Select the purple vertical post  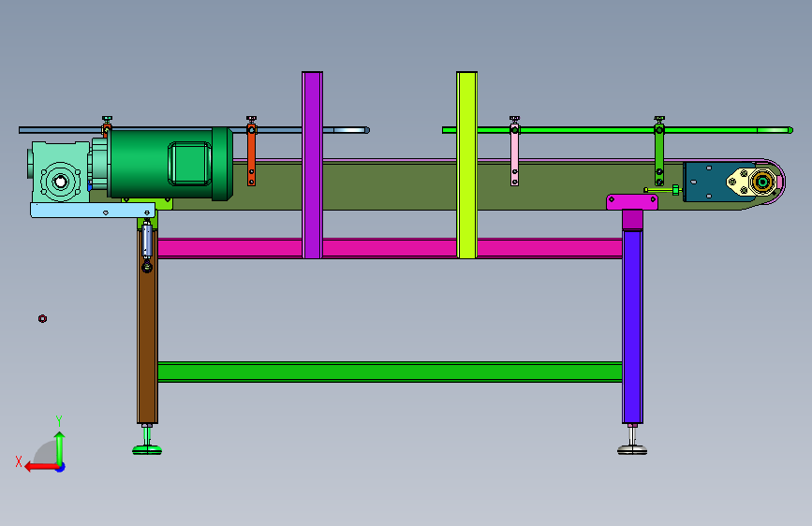point(312,165)
